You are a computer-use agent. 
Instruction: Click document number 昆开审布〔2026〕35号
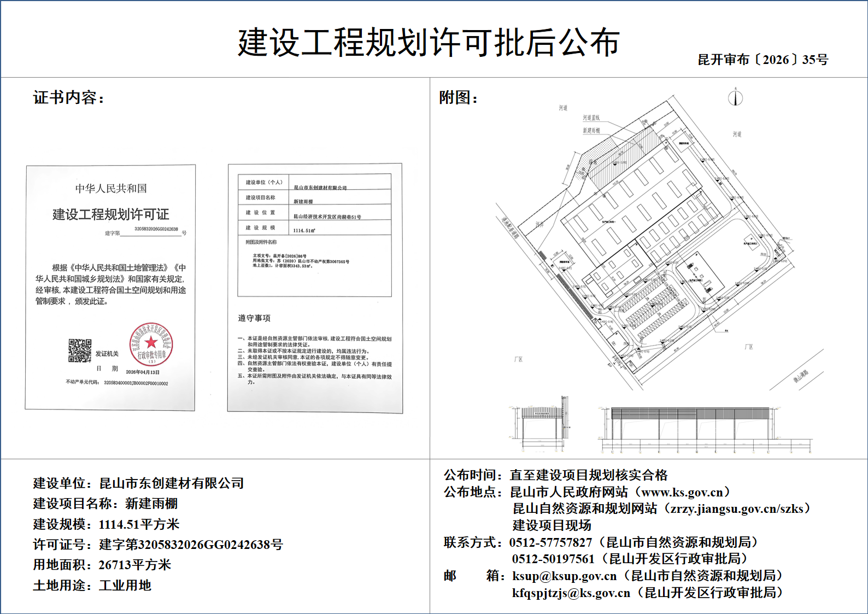coord(763,60)
